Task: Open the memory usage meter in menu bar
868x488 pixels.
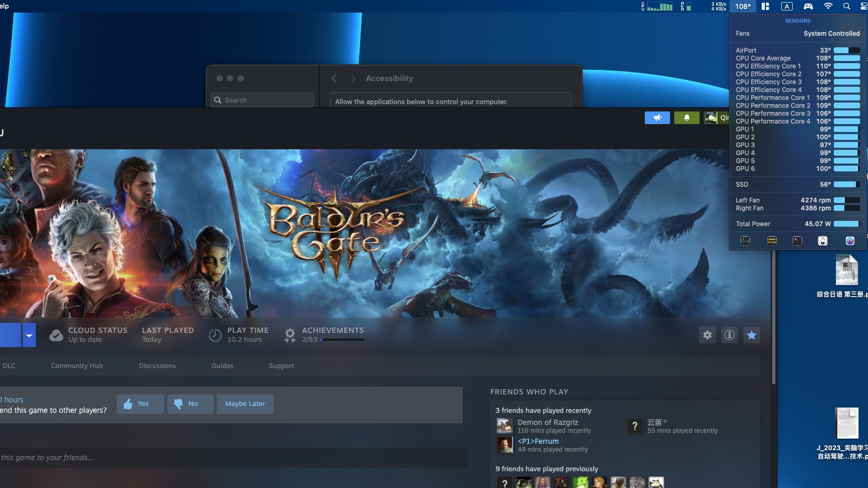Action: (x=686, y=6)
